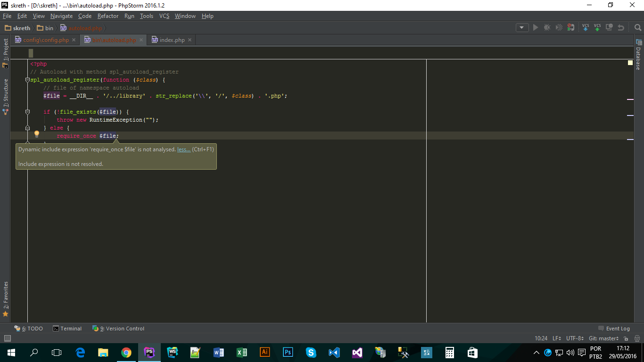The width and height of the screenshot is (644, 362).
Task: Open the Window menu
Action: click(x=185, y=16)
